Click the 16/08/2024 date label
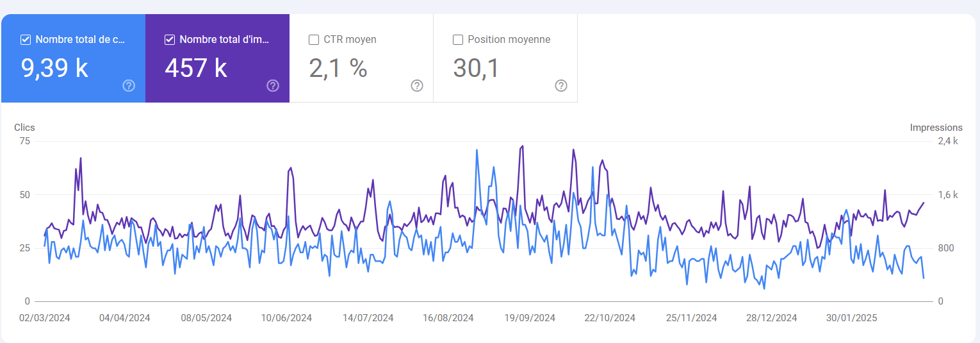 (448, 318)
